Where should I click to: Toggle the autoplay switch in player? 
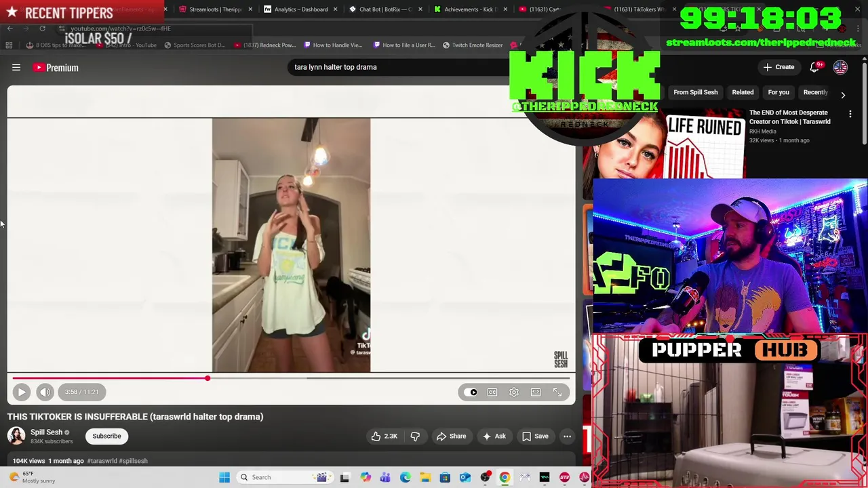click(x=471, y=392)
